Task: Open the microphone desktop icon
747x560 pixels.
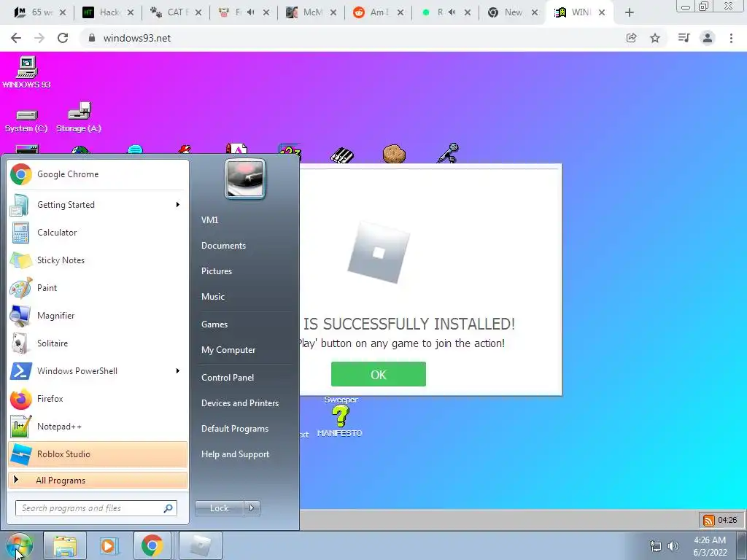Action: pos(448,153)
